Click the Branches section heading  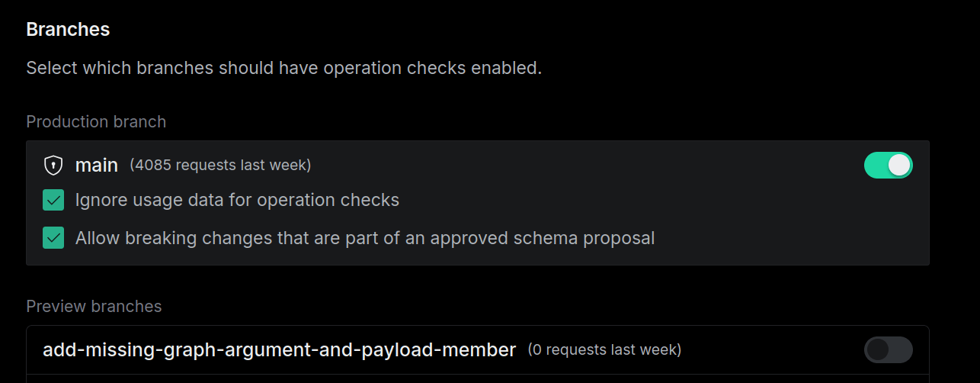(x=68, y=30)
